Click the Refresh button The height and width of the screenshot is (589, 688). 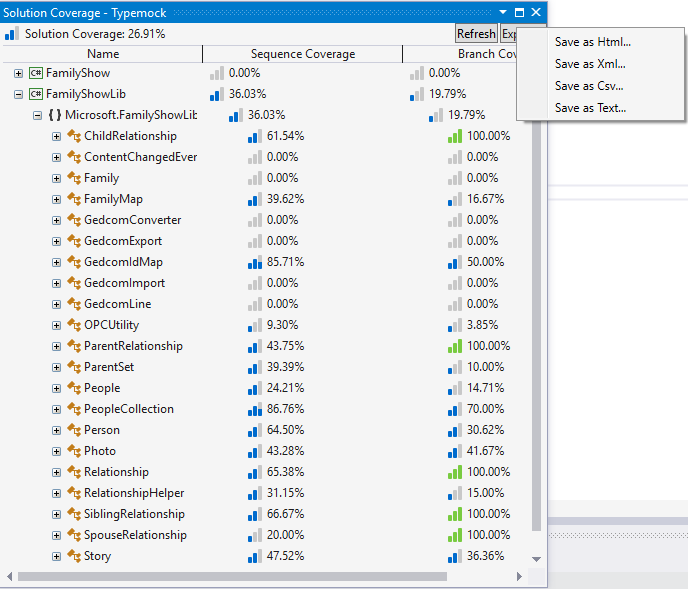[476, 34]
